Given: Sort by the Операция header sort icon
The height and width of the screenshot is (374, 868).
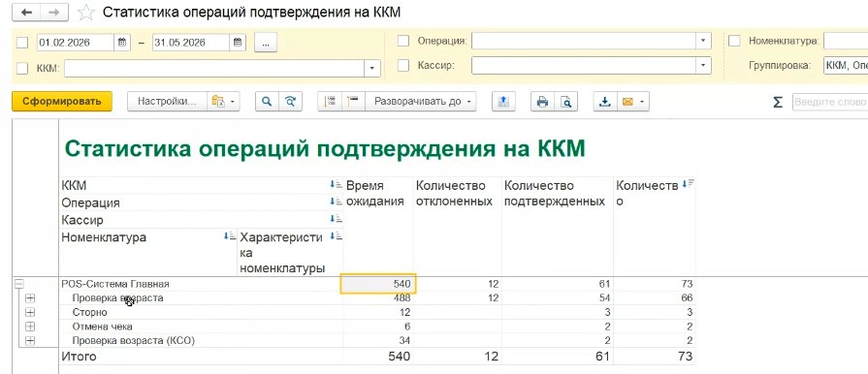Looking at the screenshot, I should click(x=336, y=202).
